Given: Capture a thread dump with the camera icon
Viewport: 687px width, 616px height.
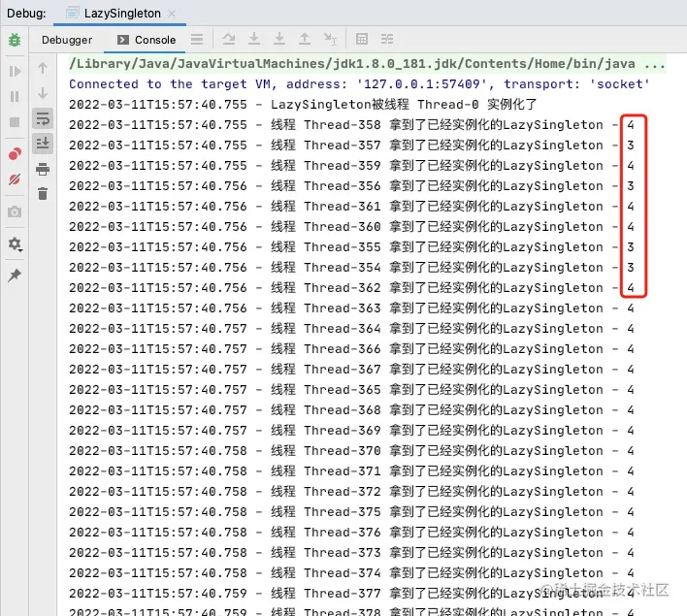Looking at the screenshot, I should coord(15,212).
